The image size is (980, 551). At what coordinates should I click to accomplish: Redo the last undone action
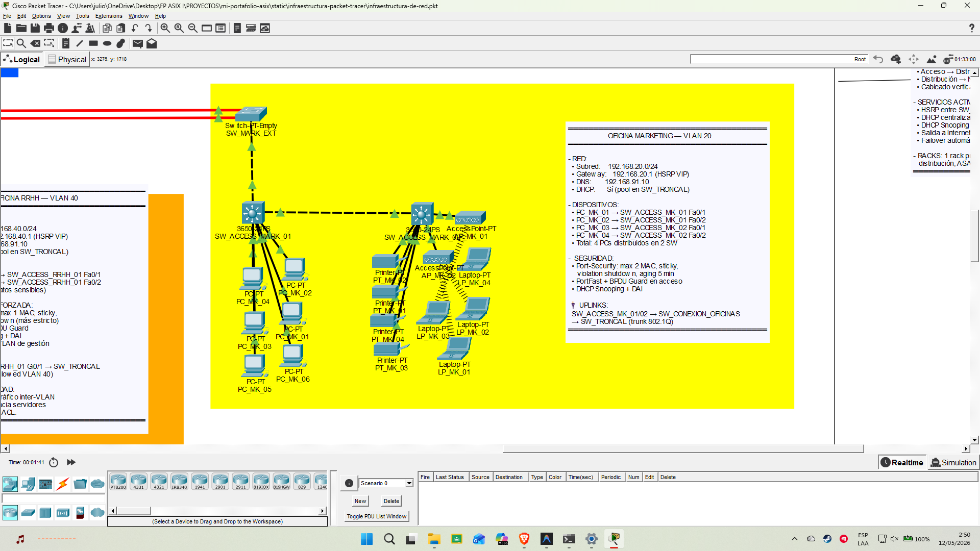(148, 28)
